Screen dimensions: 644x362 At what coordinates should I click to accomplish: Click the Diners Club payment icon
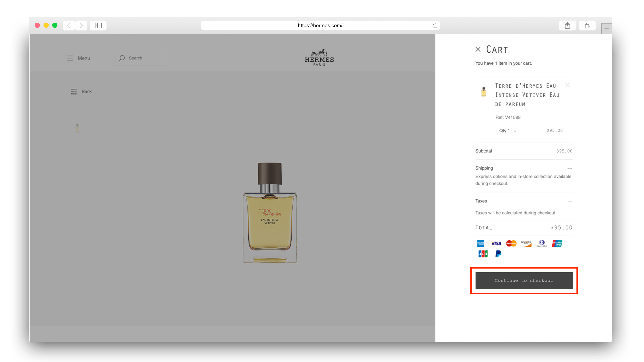coord(541,243)
